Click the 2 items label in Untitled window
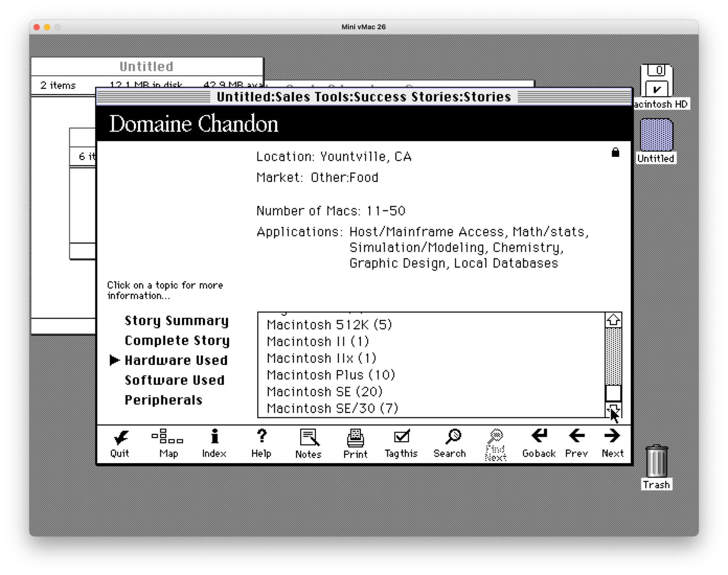Screen dimensions: 728x575 [x=58, y=85]
